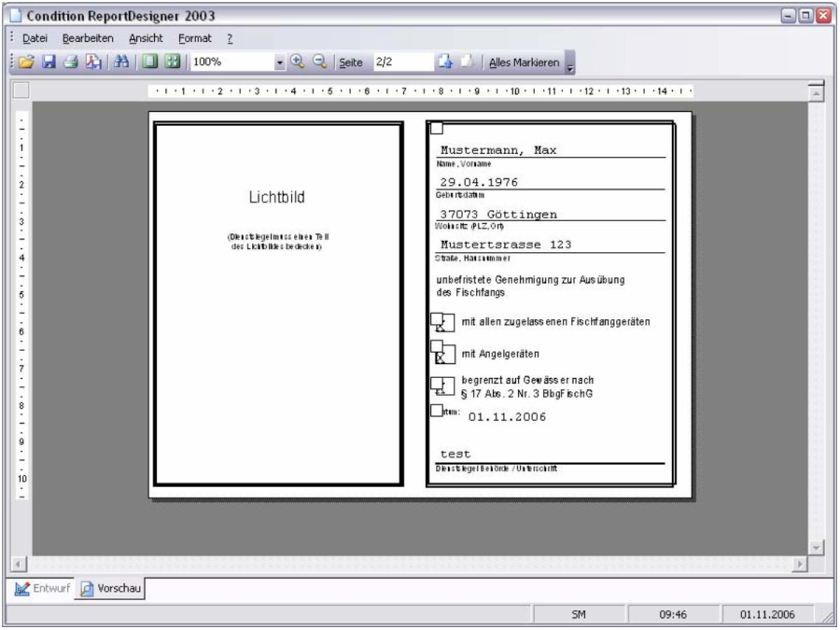Image resolution: width=840 pixels, height=630 pixels.
Task: Open the 100% zoom dropdown
Action: click(x=279, y=63)
